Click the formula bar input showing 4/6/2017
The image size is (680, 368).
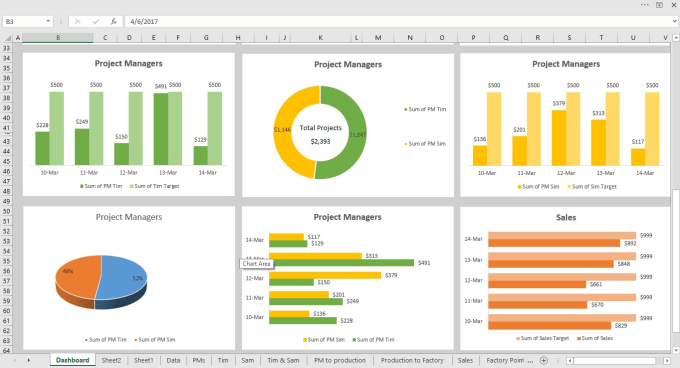point(398,21)
